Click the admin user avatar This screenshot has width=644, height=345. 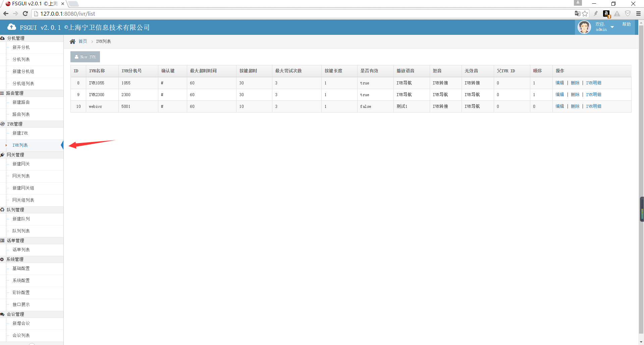pyautogui.click(x=584, y=27)
